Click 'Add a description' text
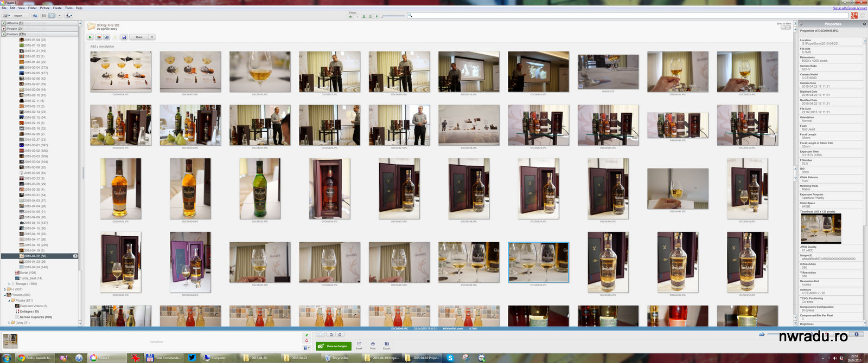Screen dimensions: 868x363 click(103, 47)
